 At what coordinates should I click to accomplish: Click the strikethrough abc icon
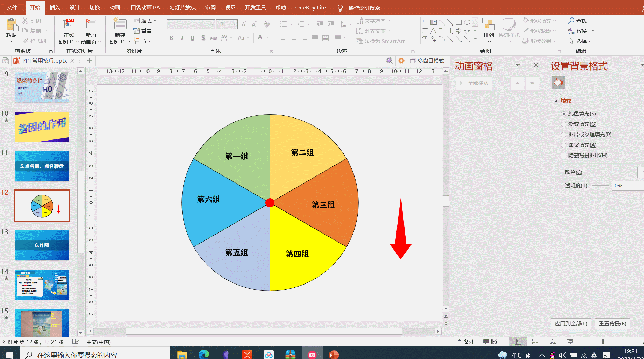coord(214,38)
